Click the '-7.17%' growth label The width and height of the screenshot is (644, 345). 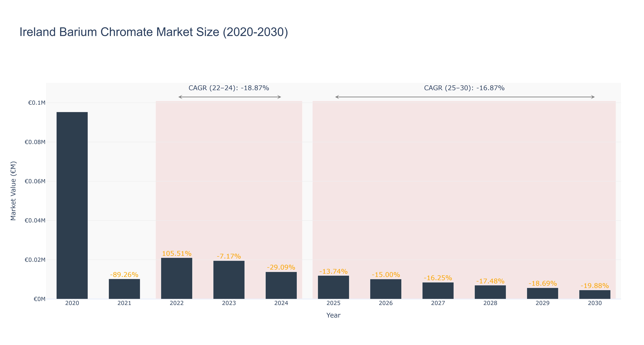tap(229, 256)
